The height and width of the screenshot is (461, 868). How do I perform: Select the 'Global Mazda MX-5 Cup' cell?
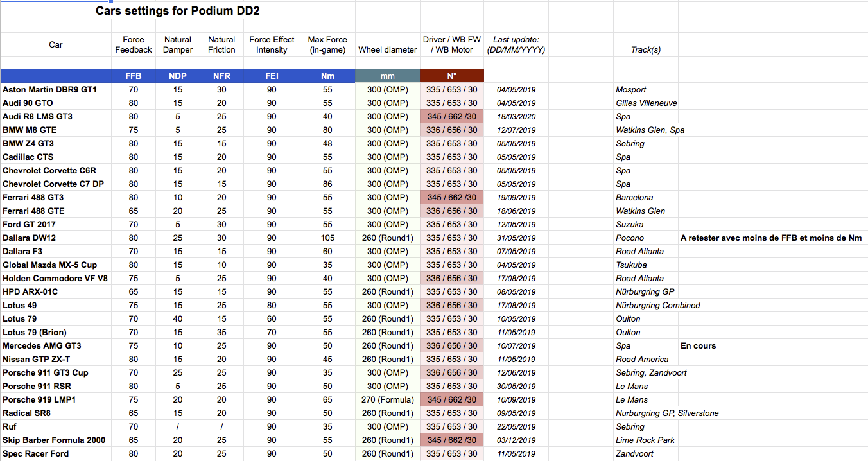click(56, 265)
